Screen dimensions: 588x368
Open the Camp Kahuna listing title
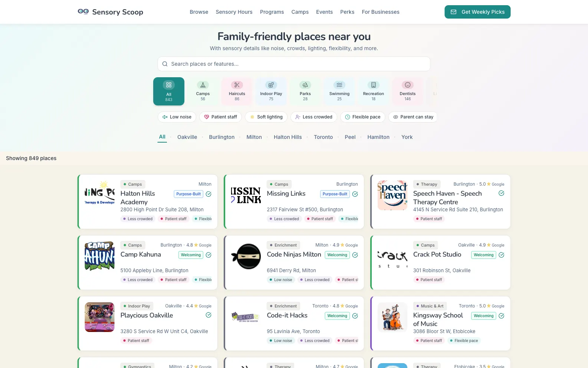pyautogui.click(x=141, y=254)
